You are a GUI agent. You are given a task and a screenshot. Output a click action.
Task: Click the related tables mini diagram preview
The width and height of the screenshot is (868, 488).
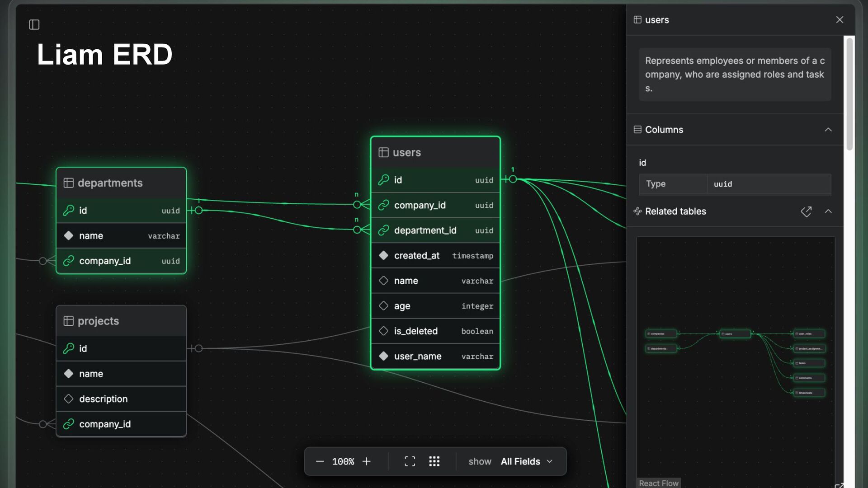click(x=736, y=361)
